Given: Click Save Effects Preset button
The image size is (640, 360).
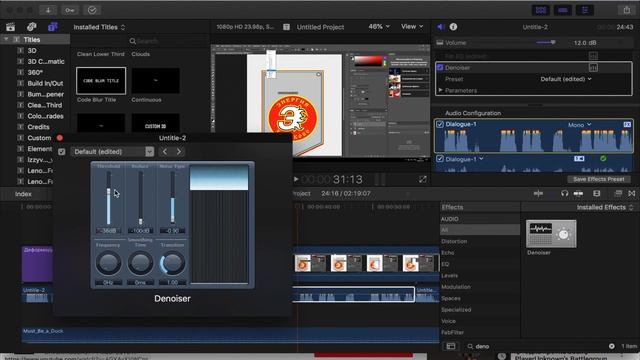Looking at the screenshot, I should click(x=599, y=179).
